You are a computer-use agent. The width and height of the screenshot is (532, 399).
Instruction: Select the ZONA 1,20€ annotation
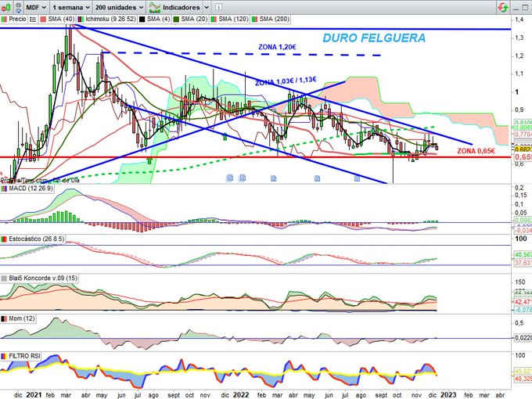pos(277,47)
